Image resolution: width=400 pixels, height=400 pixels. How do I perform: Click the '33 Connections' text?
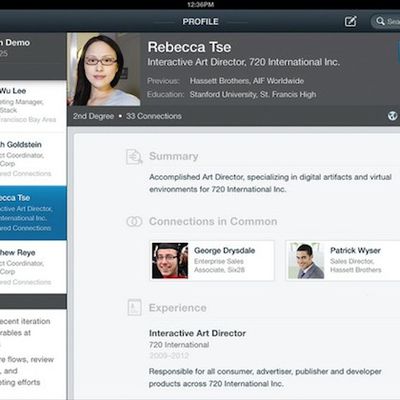[x=154, y=116]
